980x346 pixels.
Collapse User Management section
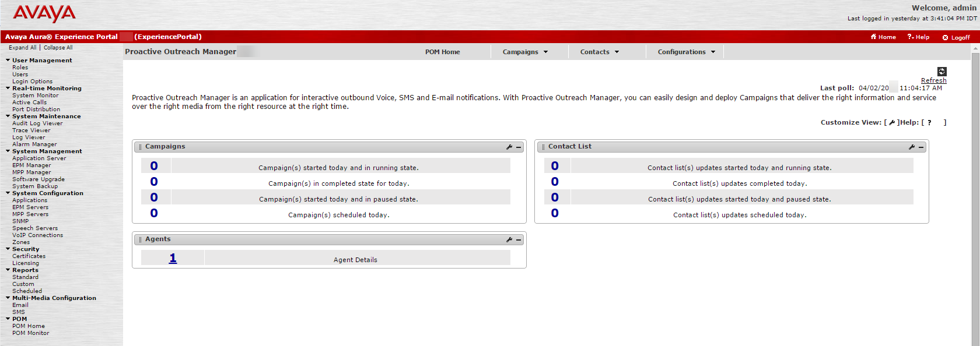tap(8, 60)
